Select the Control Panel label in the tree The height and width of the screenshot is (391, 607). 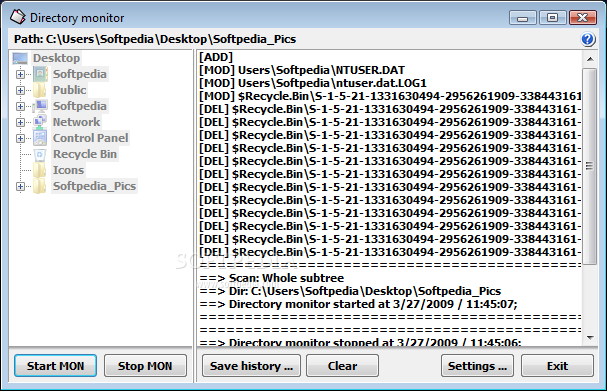click(x=90, y=138)
